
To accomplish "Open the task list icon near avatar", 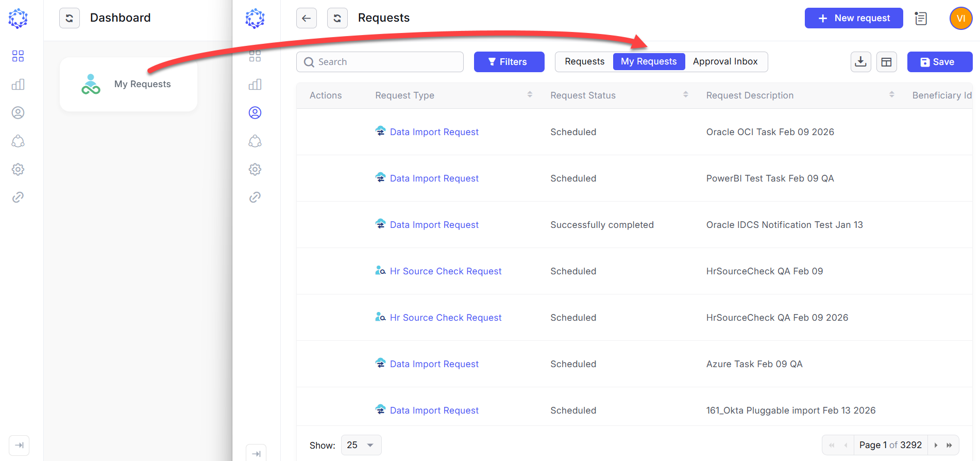I will pos(921,19).
